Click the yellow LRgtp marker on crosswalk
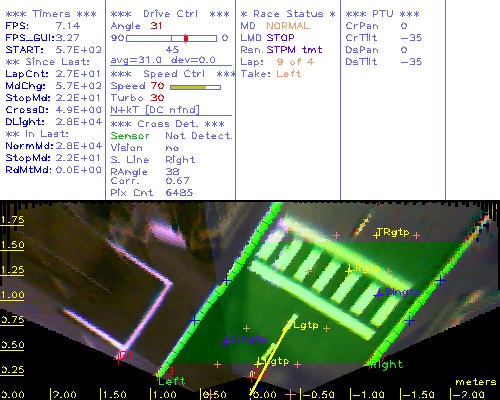The image size is (500, 400). coord(348,271)
